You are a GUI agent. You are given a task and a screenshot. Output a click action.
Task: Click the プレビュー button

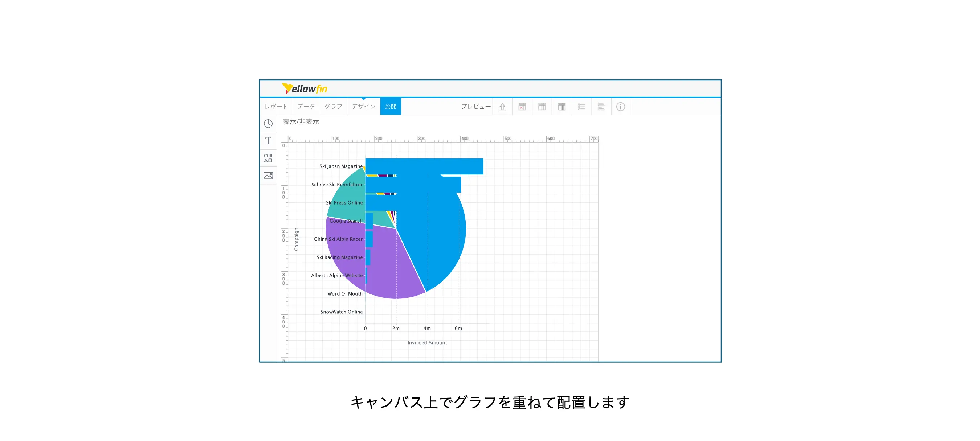475,107
